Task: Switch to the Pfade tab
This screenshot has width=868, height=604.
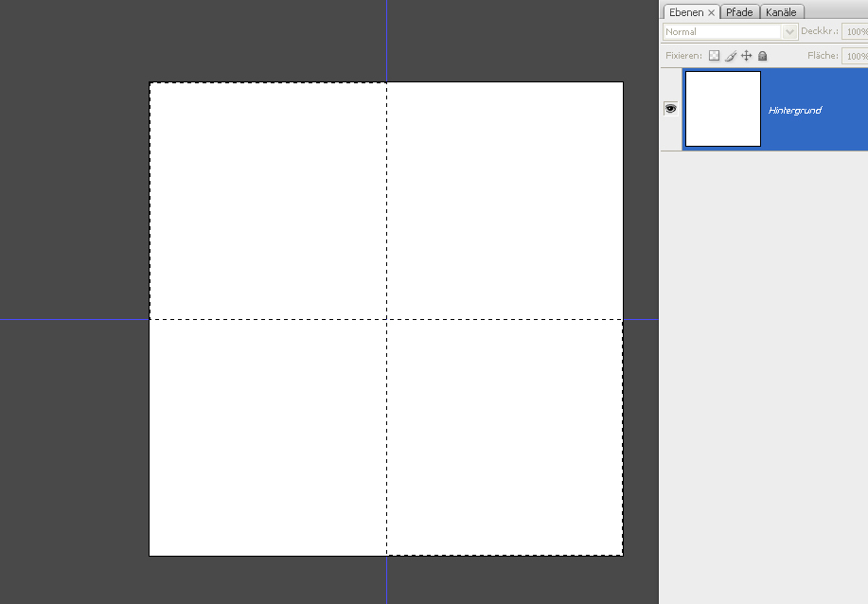Action: point(739,12)
